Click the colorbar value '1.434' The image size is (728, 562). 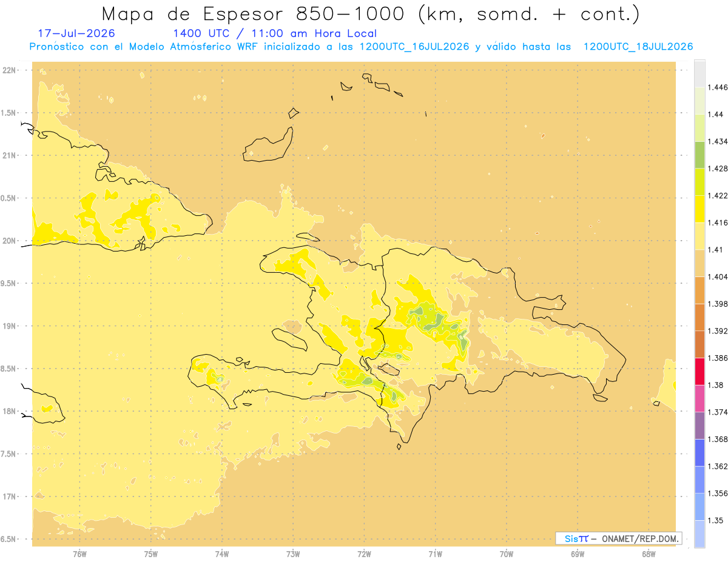pos(717,141)
